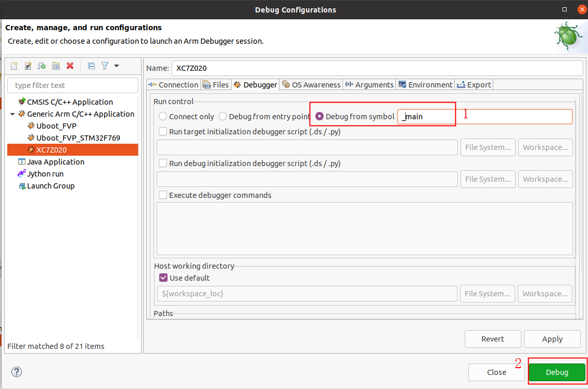The width and height of the screenshot is (588, 389).
Task: Click the New prototype icon
Action: click(28, 66)
